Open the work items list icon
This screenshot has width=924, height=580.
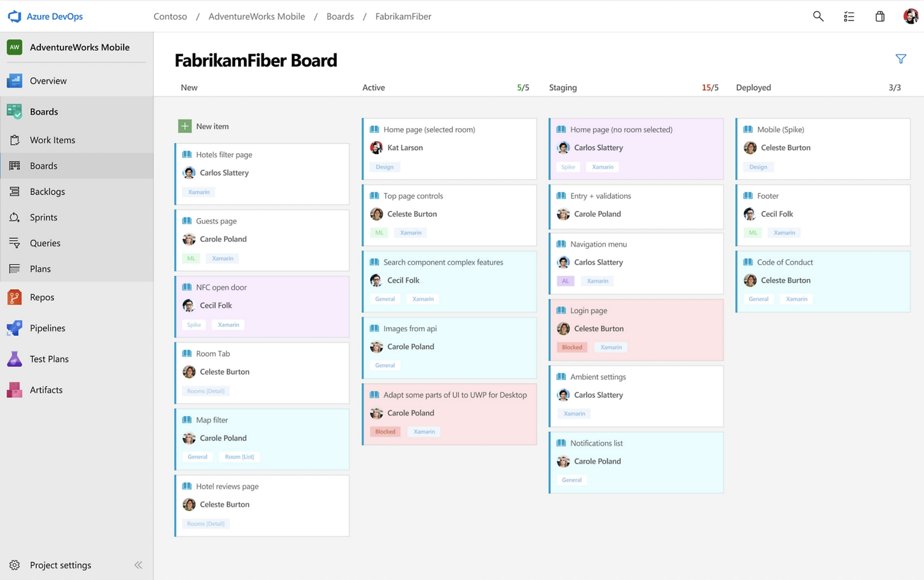pos(849,16)
